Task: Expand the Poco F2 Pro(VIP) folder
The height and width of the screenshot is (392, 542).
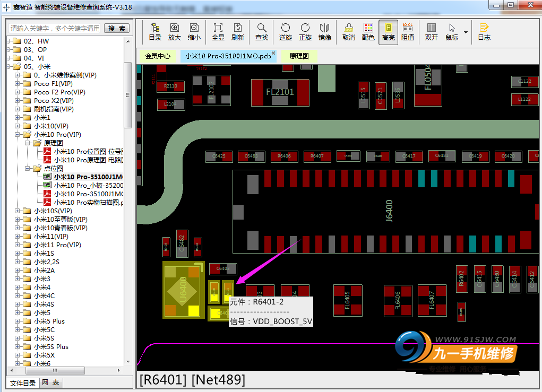Action: pyautogui.click(x=17, y=92)
